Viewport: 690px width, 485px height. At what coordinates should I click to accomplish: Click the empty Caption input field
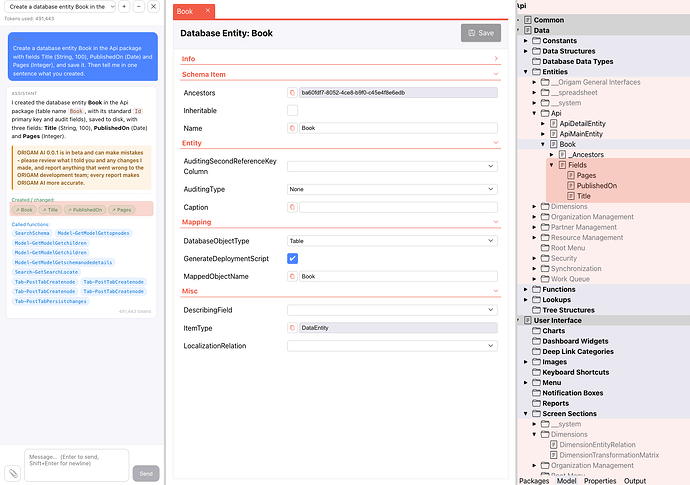click(x=398, y=207)
